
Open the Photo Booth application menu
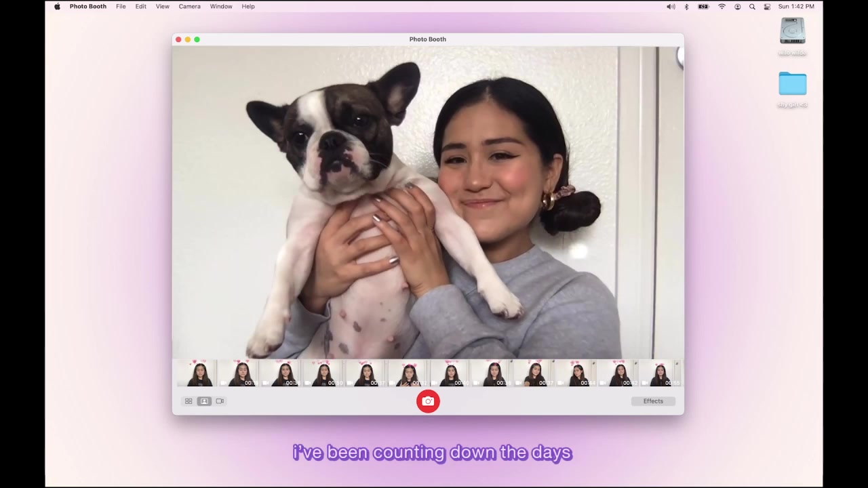coord(87,6)
